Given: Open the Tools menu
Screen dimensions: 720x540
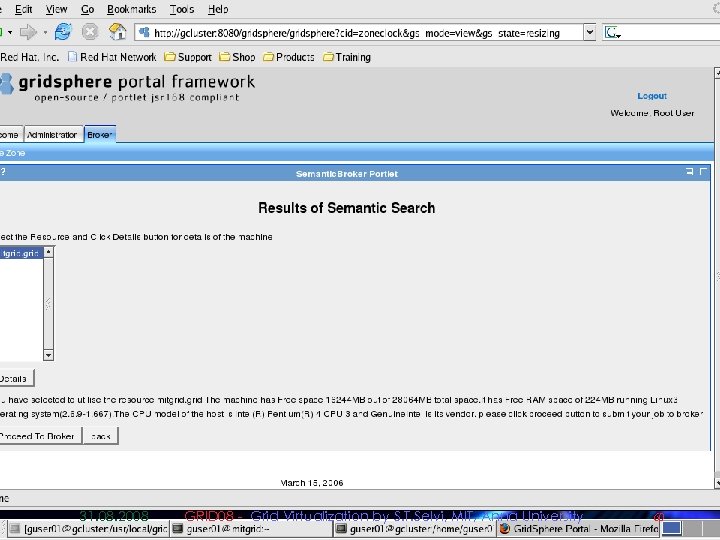Looking at the screenshot, I should (x=182, y=9).
